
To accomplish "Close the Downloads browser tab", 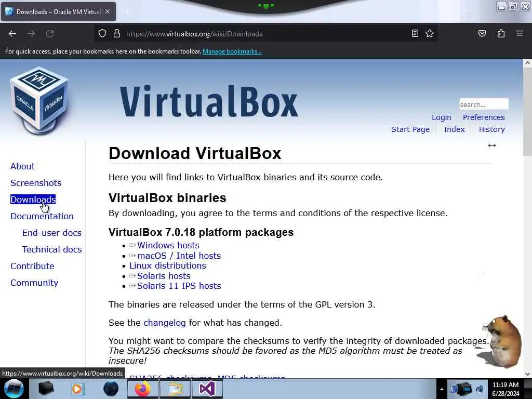I will click(108, 11).
